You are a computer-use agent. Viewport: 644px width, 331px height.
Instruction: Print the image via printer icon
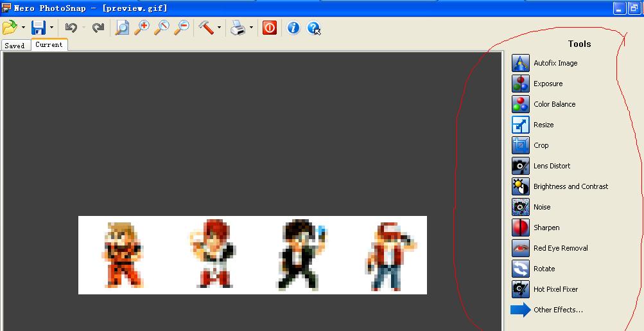(x=238, y=28)
